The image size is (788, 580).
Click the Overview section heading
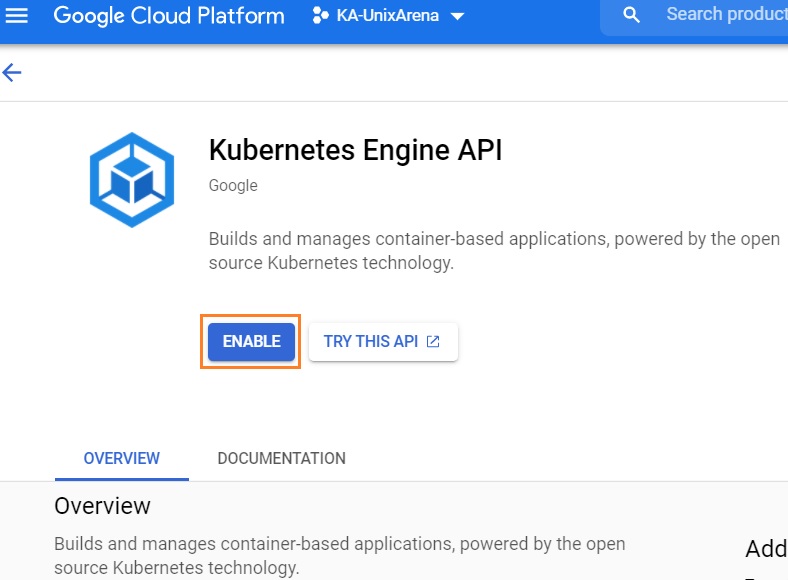pyautogui.click(x=102, y=506)
